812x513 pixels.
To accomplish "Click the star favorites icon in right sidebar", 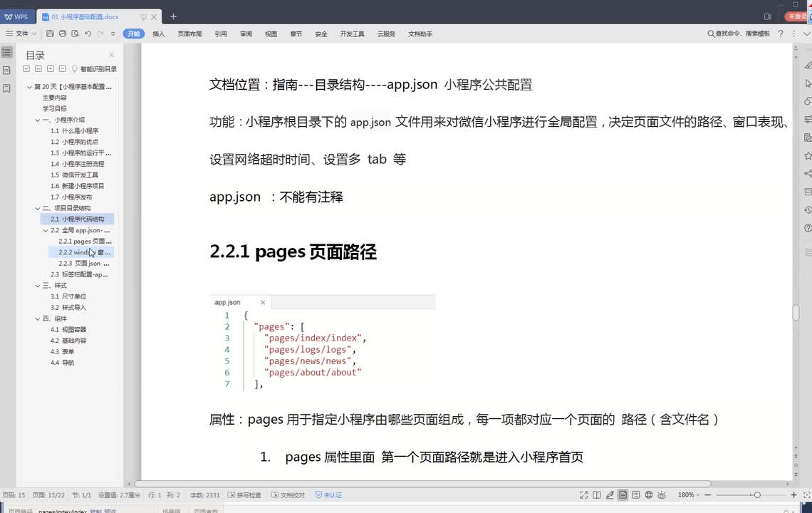I will point(808,155).
